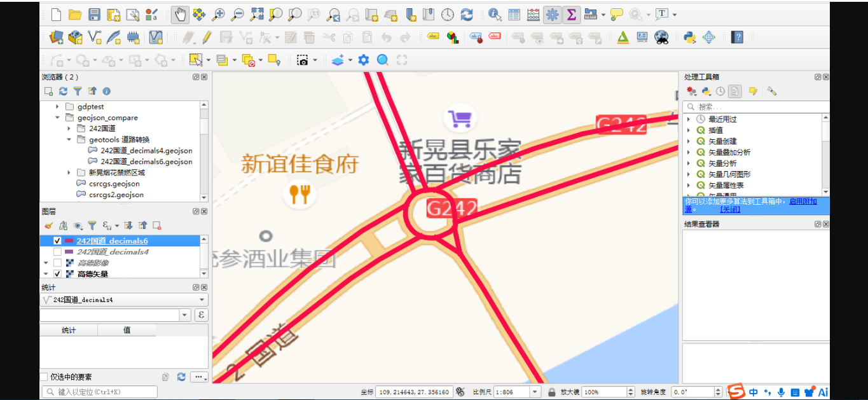The width and height of the screenshot is (868, 400).
Task: Check the 仅选中的要素 checkbox
Action: [x=44, y=377]
